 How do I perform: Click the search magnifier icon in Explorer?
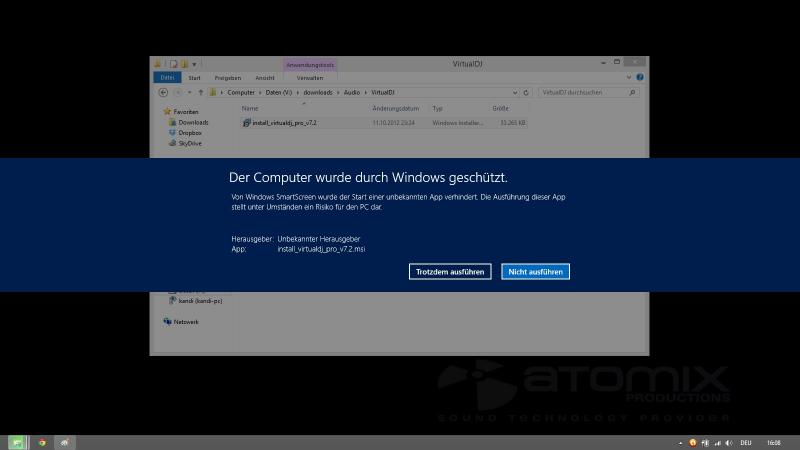[632, 92]
